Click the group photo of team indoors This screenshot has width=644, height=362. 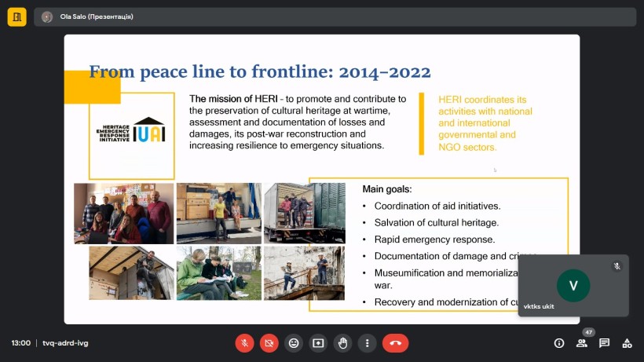click(123, 214)
